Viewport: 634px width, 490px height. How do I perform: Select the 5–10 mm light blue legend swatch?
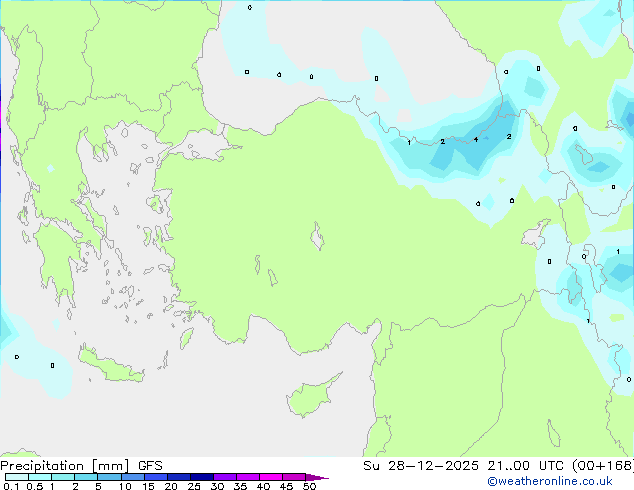[x=109, y=477]
